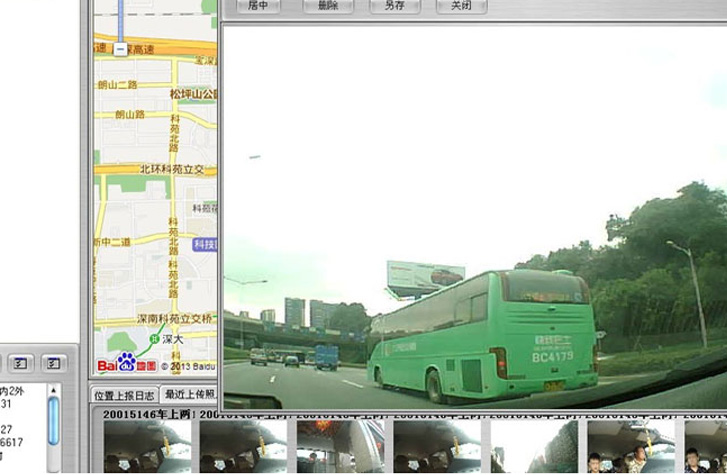Close the image viewer with 关闭

(x=461, y=5)
